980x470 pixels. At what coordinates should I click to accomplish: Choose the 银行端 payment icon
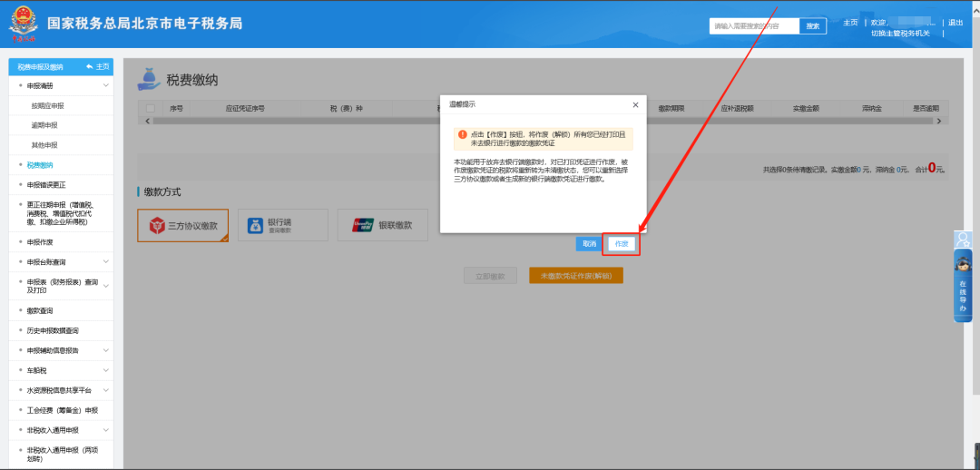click(x=256, y=225)
